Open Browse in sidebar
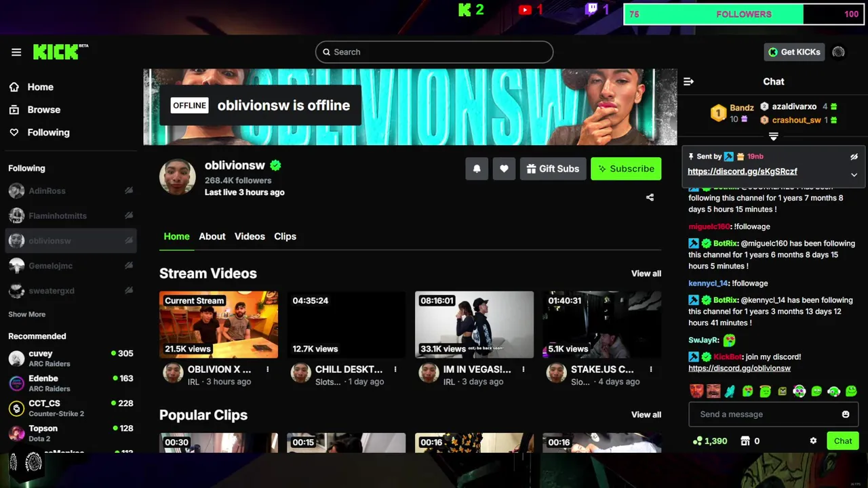Image resolution: width=868 pixels, height=488 pixels. coord(44,110)
